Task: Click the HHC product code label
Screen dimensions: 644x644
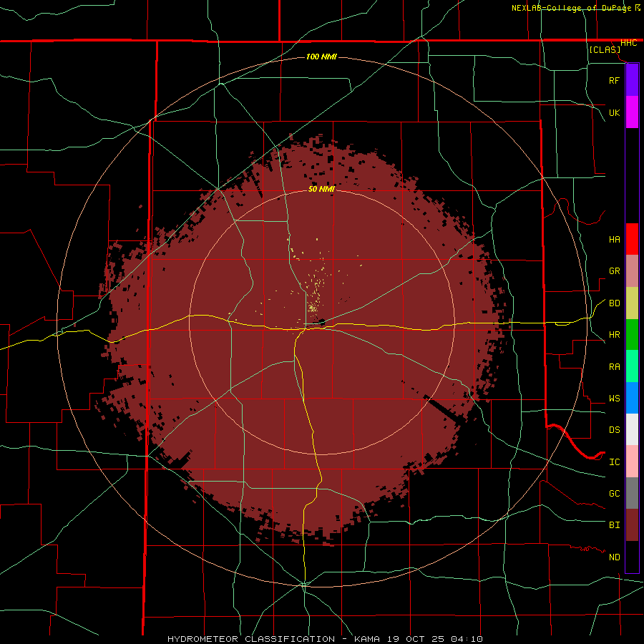Action: [628, 43]
